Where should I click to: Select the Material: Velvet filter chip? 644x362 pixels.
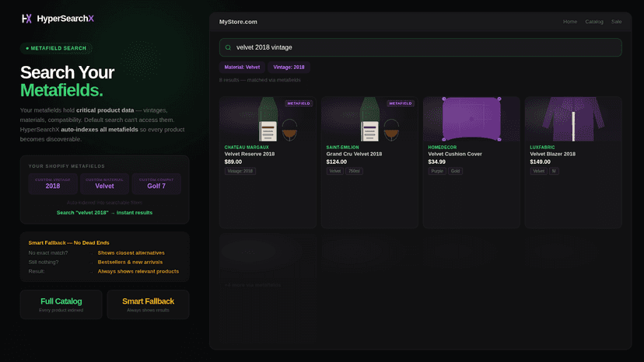[x=242, y=68]
